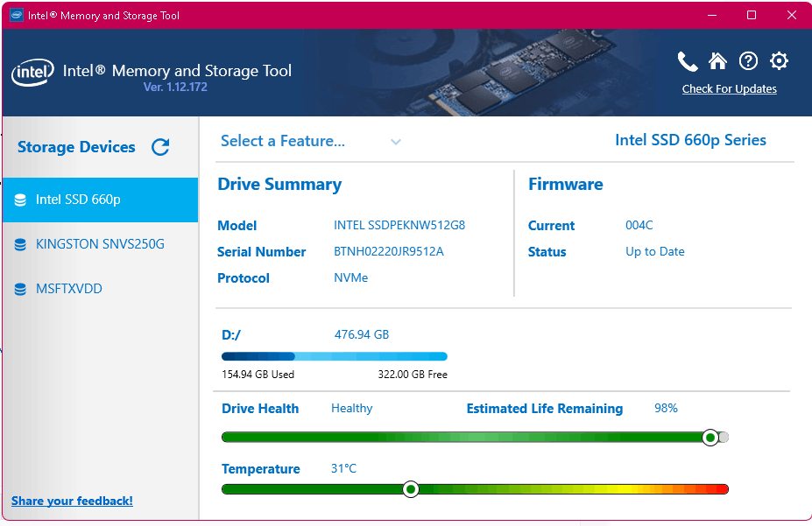Click the Firmware heading
Screen dimensions: 812x526
[x=566, y=185]
